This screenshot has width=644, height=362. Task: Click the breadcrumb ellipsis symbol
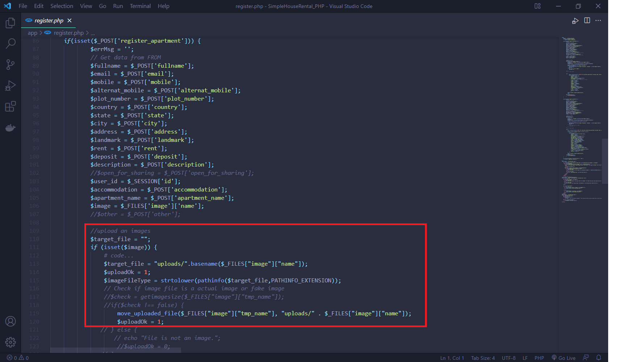click(93, 33)
